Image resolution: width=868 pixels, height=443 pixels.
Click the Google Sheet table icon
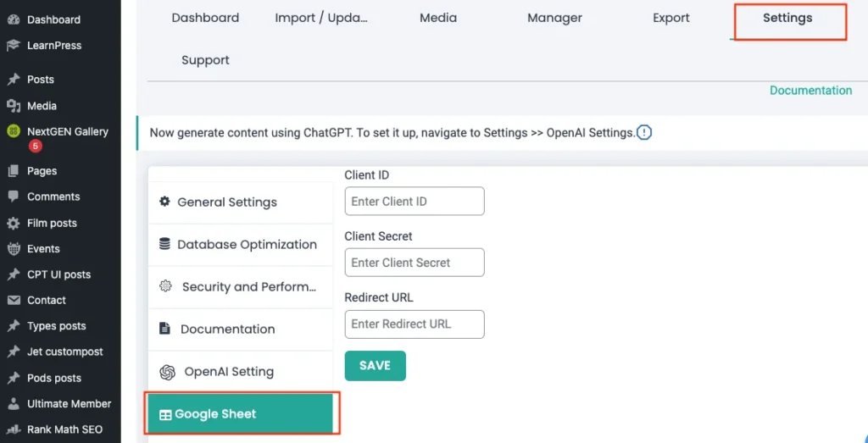[x=165, y=415]
